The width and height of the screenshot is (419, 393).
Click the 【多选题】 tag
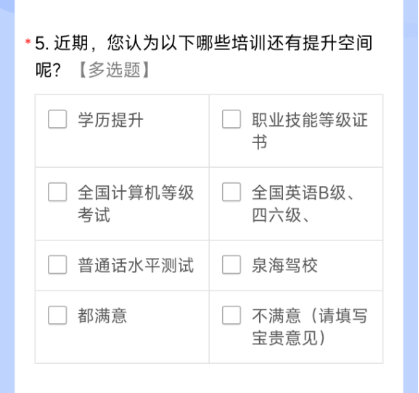[x=114, y=70]
